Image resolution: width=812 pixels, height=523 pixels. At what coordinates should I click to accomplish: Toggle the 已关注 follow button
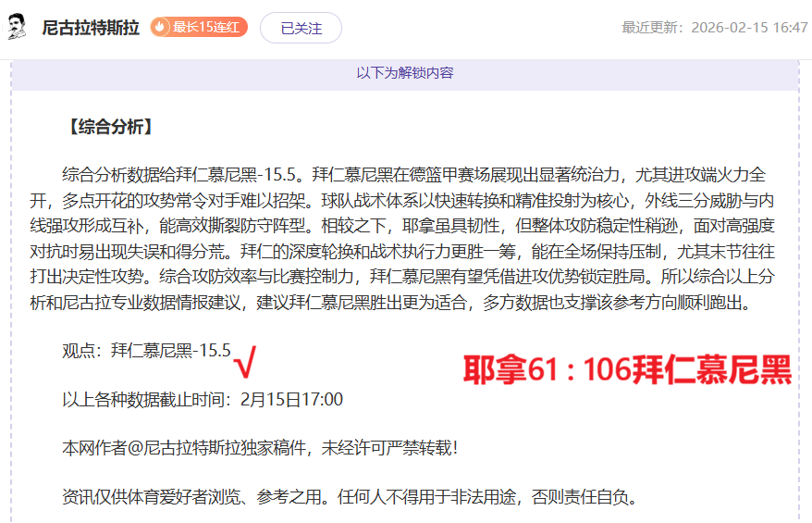tap(301, 28)
